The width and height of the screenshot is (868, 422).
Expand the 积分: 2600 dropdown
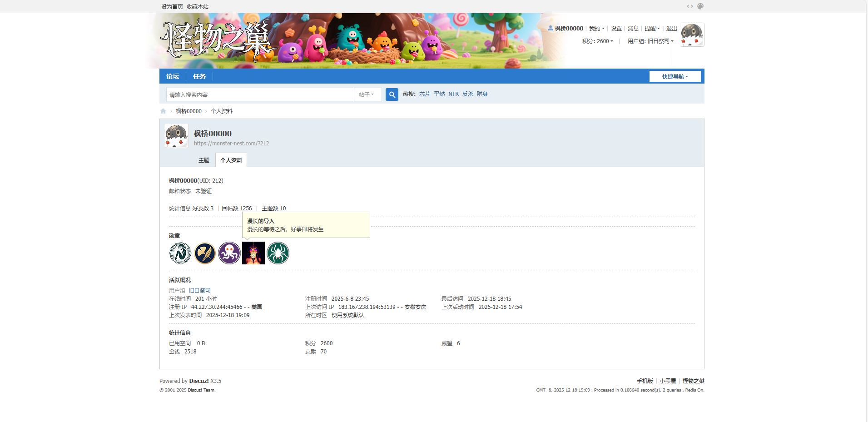point(598,41)
